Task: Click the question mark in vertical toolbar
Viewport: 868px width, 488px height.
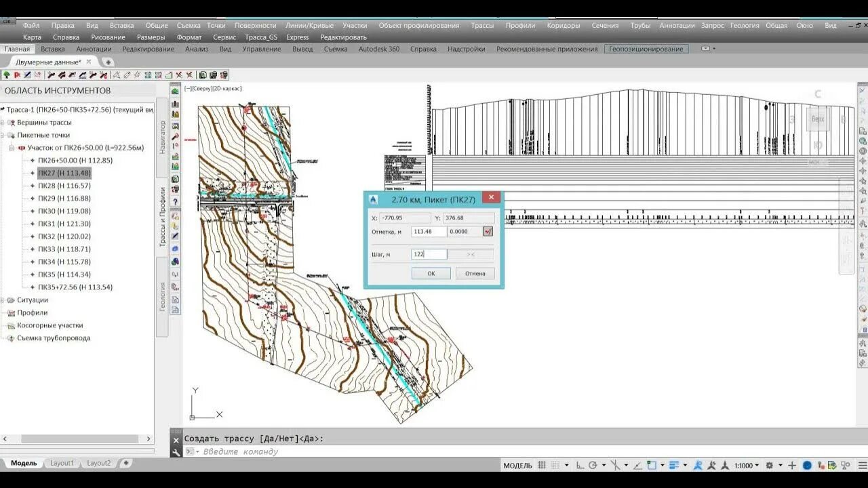Action: coord(175,201)
